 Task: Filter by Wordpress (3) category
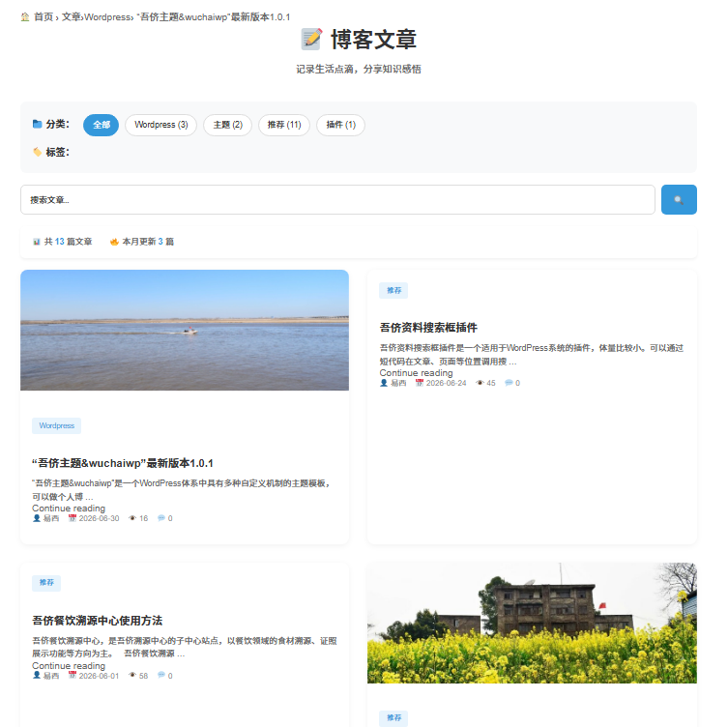click(161, 125)
